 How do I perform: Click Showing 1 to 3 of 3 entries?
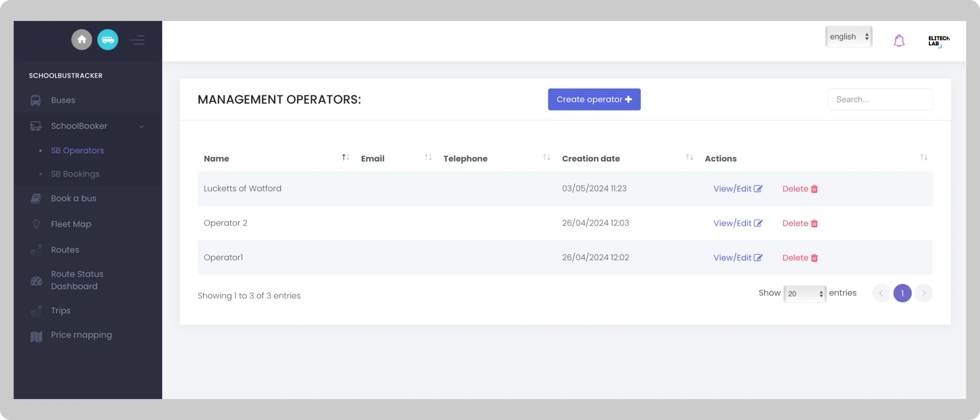coord(249,296)
